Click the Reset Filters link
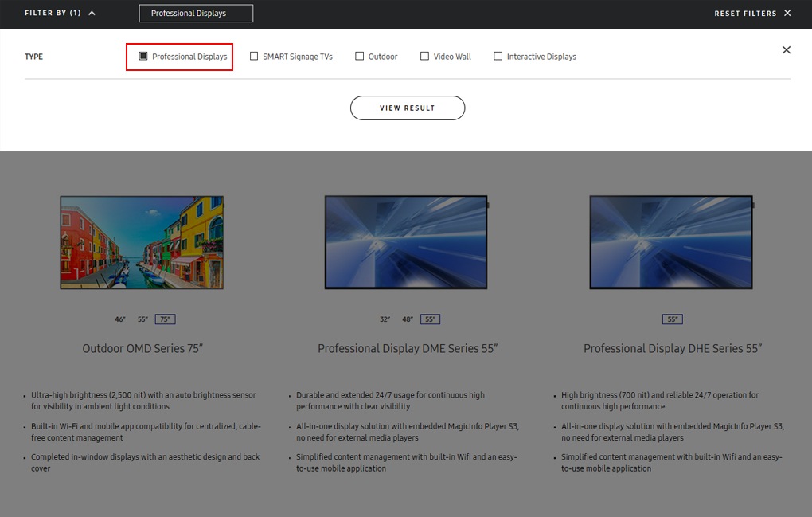 coord(745,14)
